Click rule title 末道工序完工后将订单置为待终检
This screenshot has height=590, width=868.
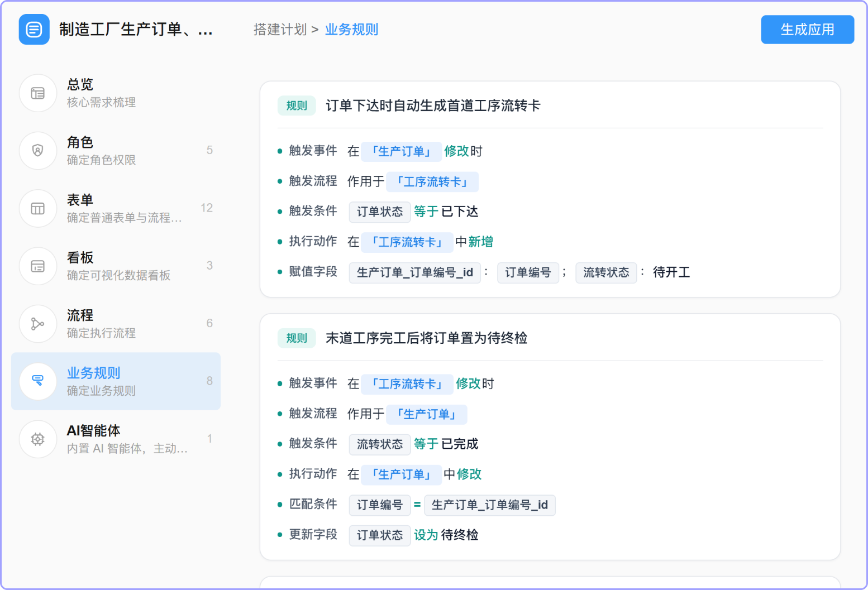pyautogui.click(x=426, y=338)
